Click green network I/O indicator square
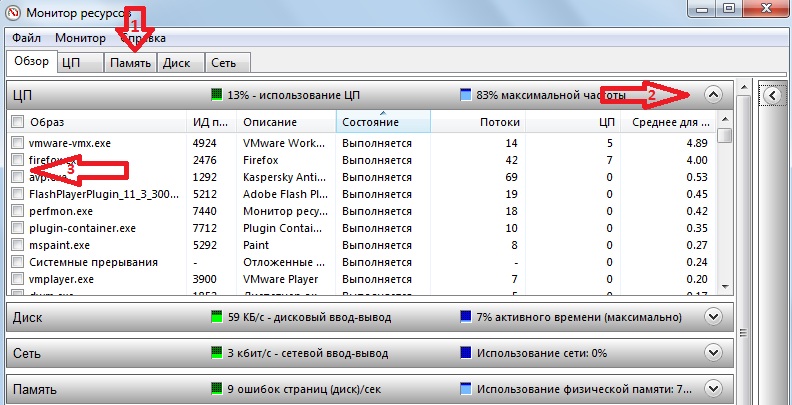Screen dimensions: 792x405 coord(217,352)
